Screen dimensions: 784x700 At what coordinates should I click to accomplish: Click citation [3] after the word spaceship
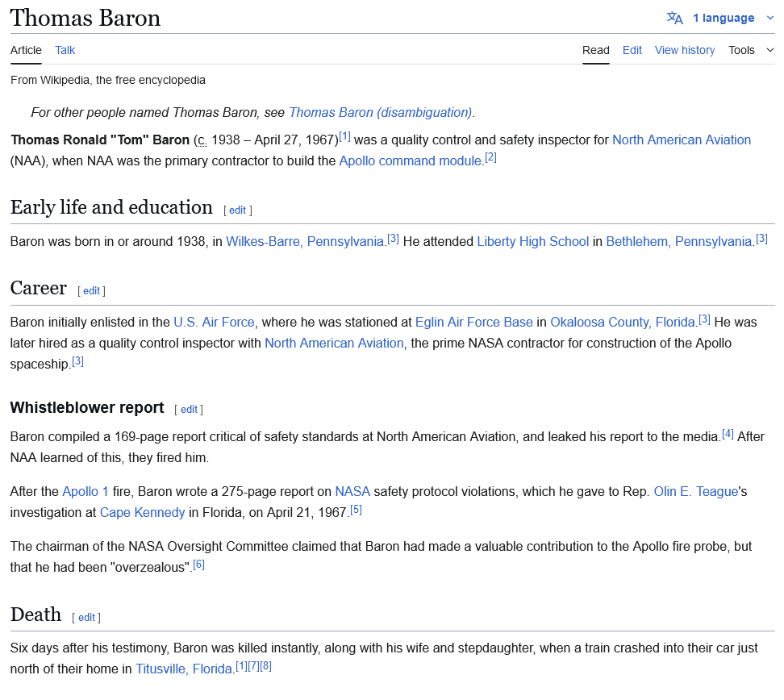coord(77,361)
